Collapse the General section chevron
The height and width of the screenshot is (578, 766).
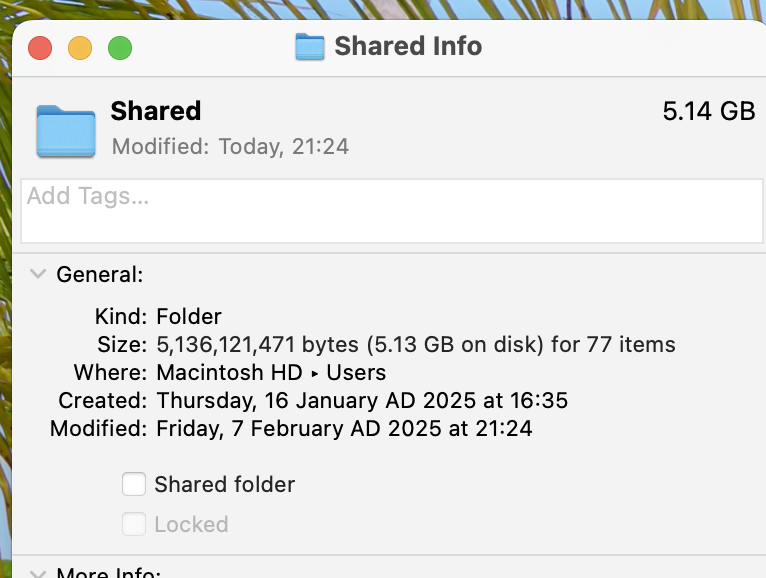(38, 274)
